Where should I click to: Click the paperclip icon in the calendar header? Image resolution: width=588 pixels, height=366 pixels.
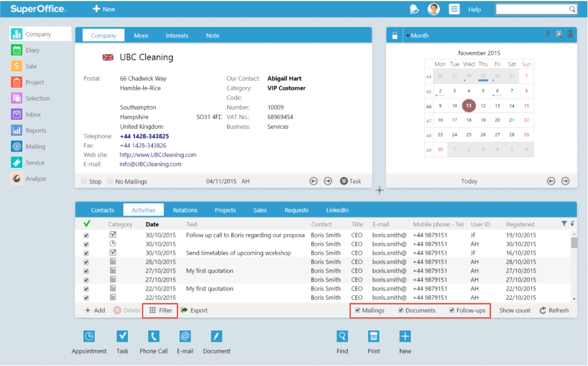click(x=548, y=34)
